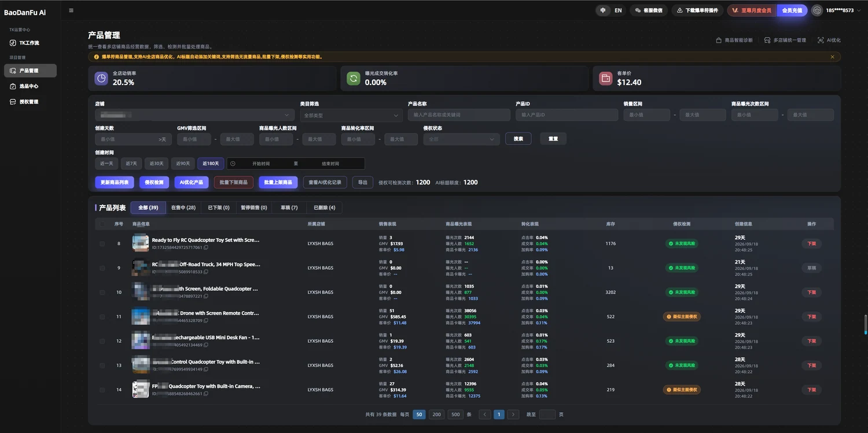The image size is (868, 433).
Task: Copy the ID of product row 8
Action: coord(205,247)
